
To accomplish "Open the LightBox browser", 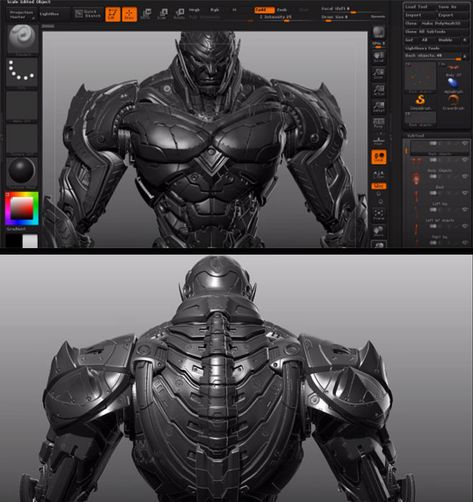I will point(49,14).
